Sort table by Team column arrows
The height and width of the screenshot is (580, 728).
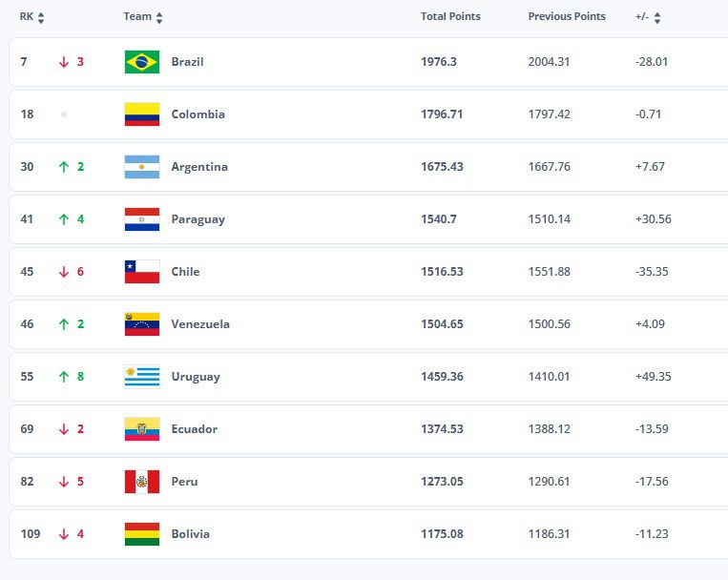tap(159, 17)
